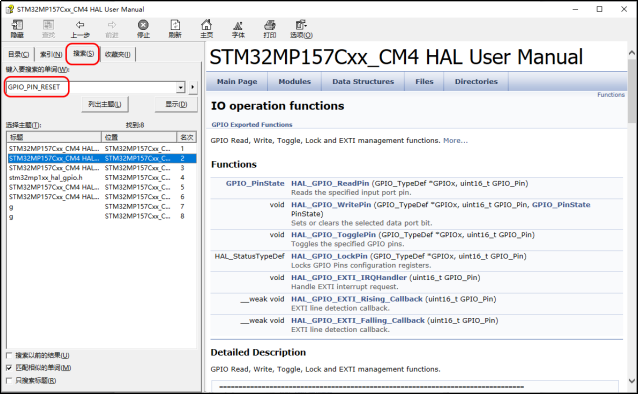Open the search keyword combo box dropdown arrow
Image resolution: width=639 pixels, height=395 pixels.
(x=181, y=87)
